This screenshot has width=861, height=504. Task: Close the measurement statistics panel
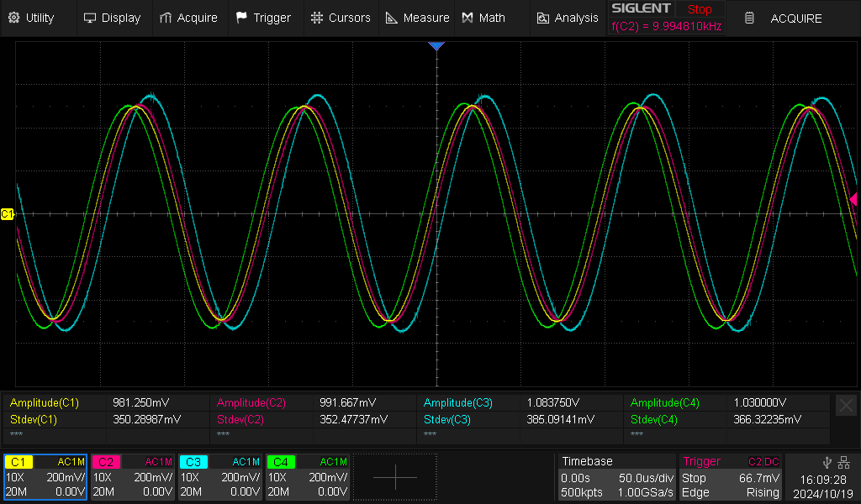pyautogui.click(x=846, y=405)
